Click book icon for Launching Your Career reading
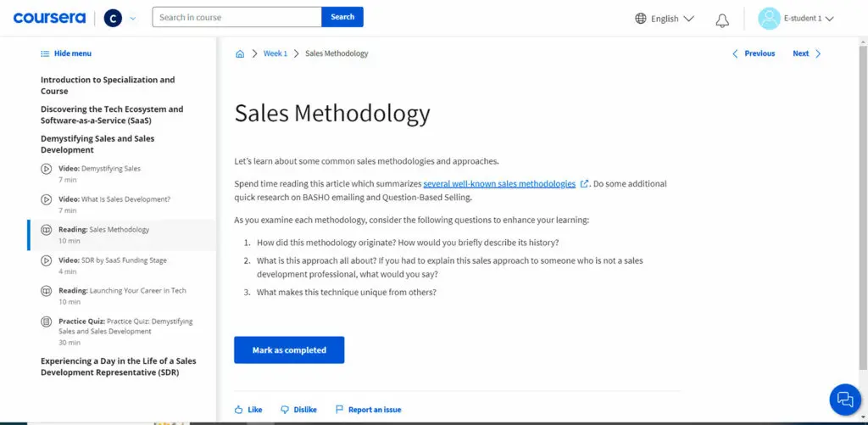Viewport: 868px width, 425px height. pos(47,290)
